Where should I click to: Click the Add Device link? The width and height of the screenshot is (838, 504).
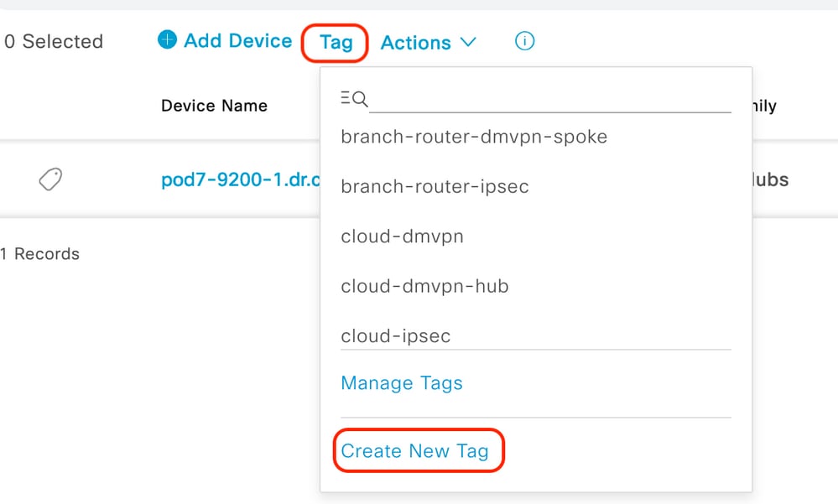click(x=238, y=40)
